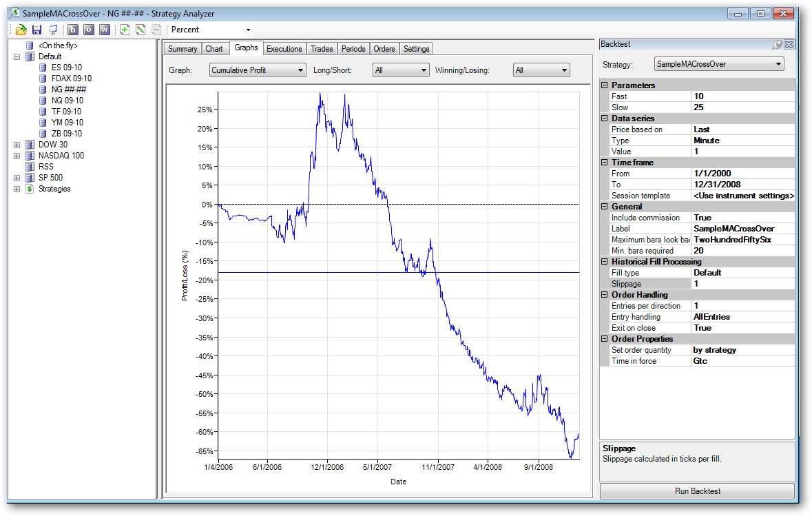Click the green plus add icon

pos(125,30)
